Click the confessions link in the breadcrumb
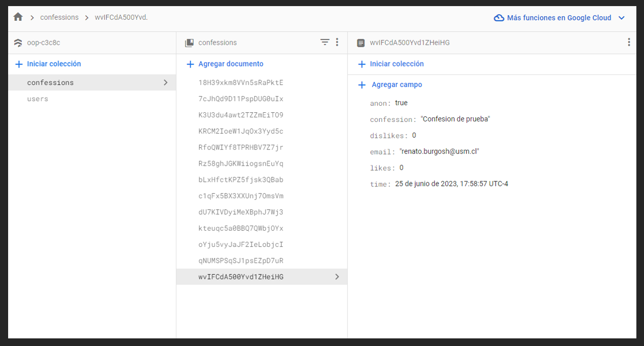The image size is (644, 346). (59, 17)
